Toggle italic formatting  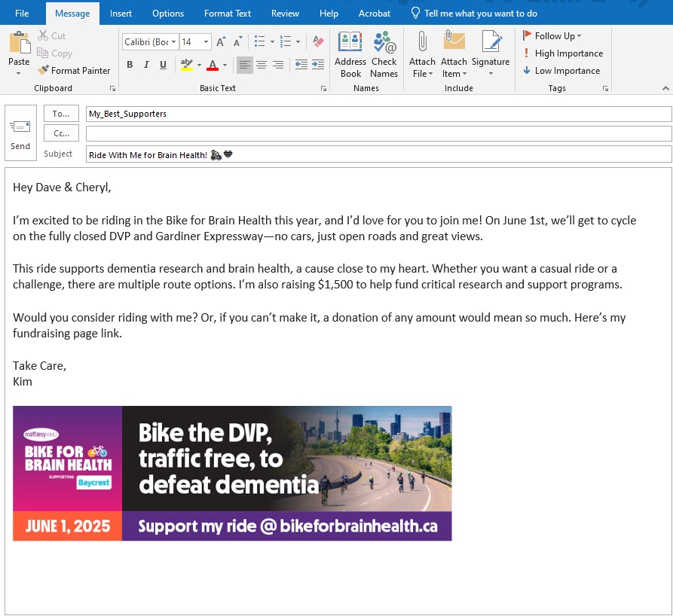pos(146,65)
